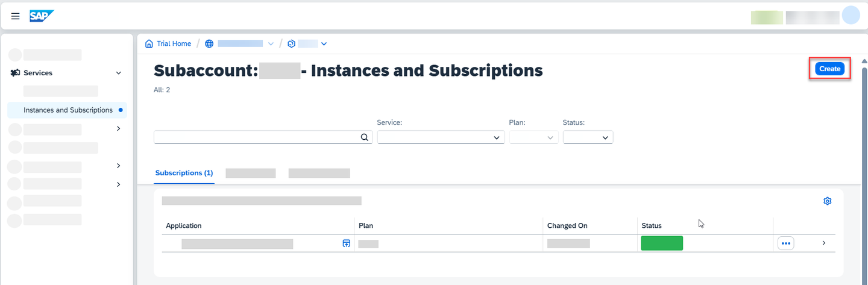The width and height of the screenshot is (868, 285).
Task: Click the Services sidebar label
Action: click(x=38, y=73)
